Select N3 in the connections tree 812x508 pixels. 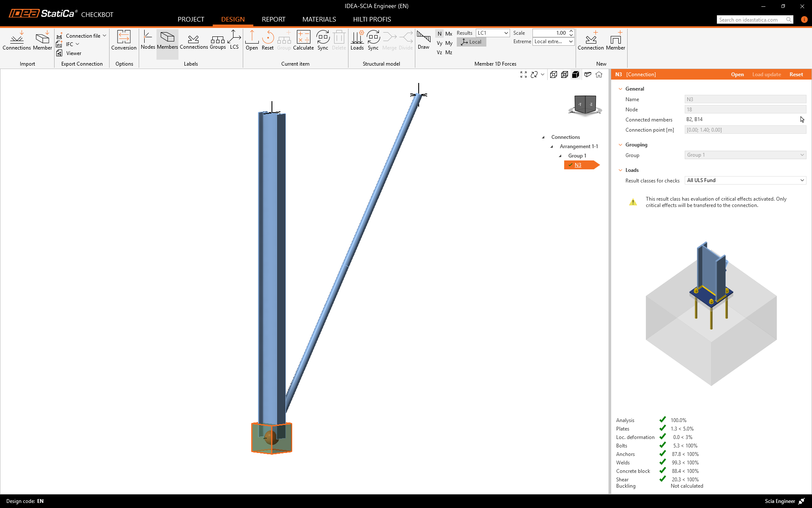(x=578, y=165)
